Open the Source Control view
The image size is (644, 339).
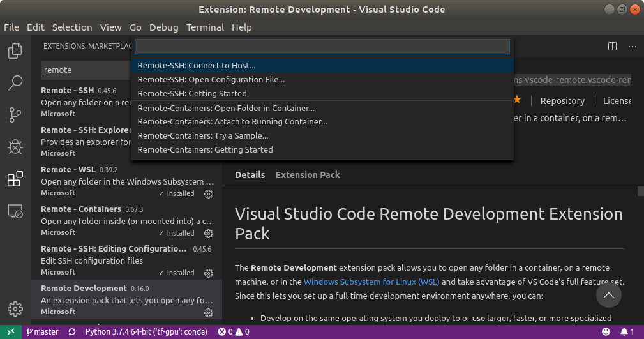pos(15,115)
